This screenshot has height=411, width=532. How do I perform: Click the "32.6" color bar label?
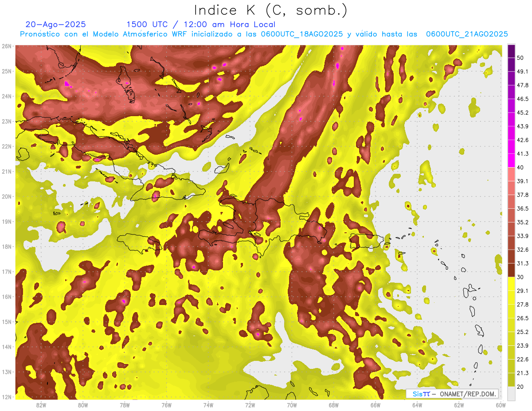[522, 250]
